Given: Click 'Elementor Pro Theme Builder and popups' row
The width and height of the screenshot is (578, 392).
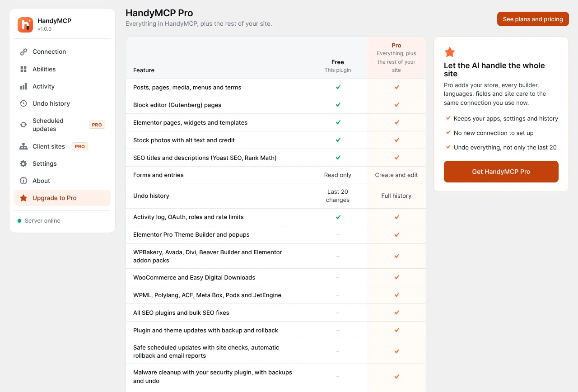Looking at the screenshot, I should tap(276, 235).
